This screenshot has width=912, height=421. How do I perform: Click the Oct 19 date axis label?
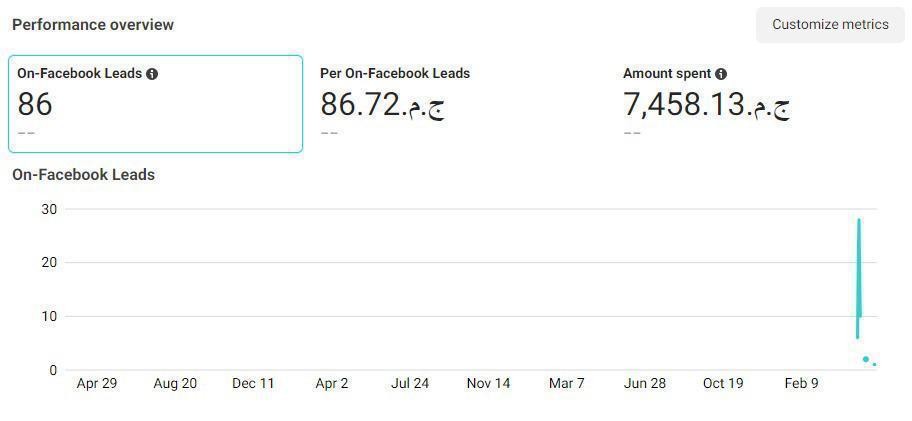723,383
